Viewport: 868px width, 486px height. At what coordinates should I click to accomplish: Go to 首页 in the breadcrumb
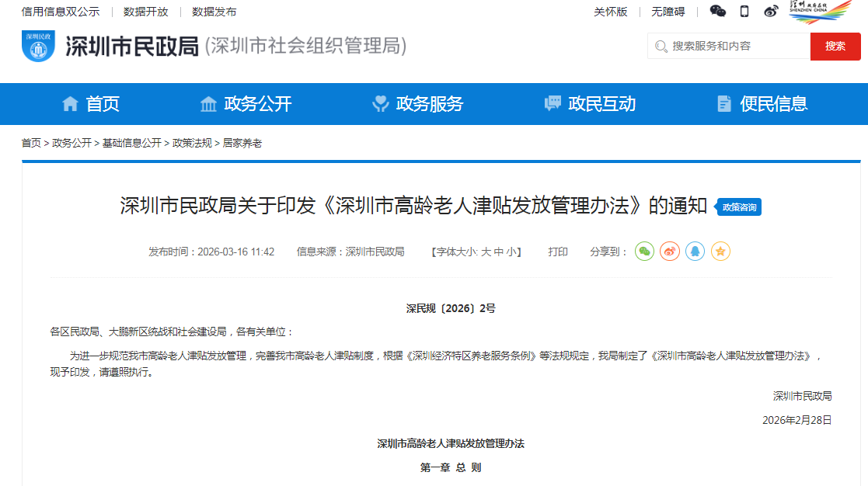pos(31,143)
